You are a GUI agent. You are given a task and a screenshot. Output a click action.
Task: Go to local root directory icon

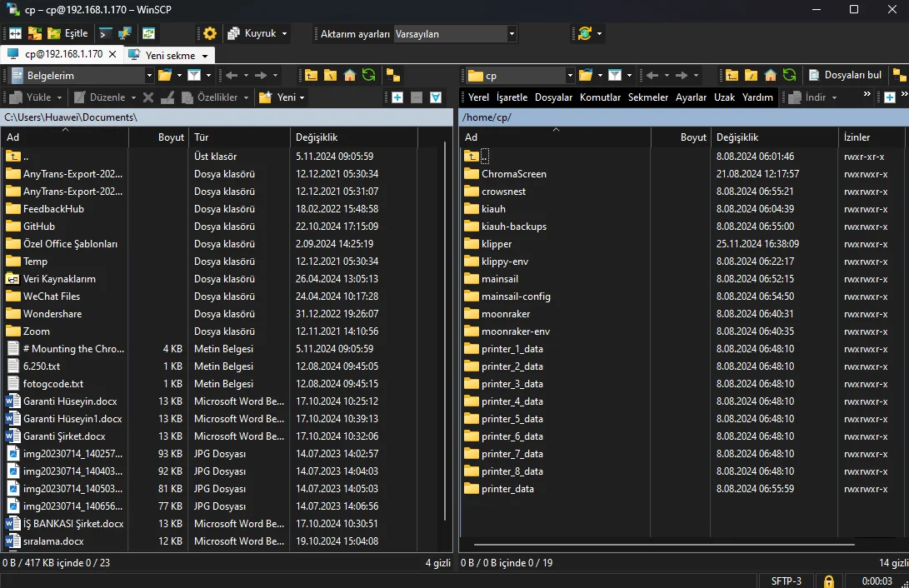coord(331,75)
